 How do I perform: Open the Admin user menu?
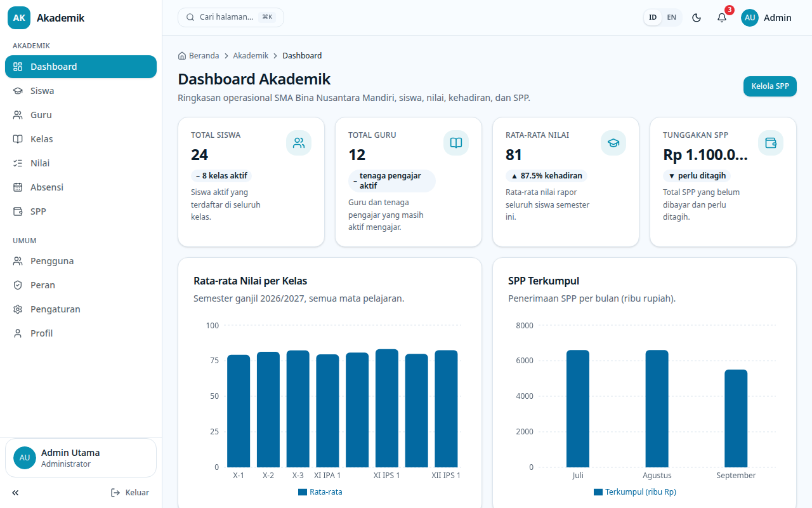tap(766, 18)
